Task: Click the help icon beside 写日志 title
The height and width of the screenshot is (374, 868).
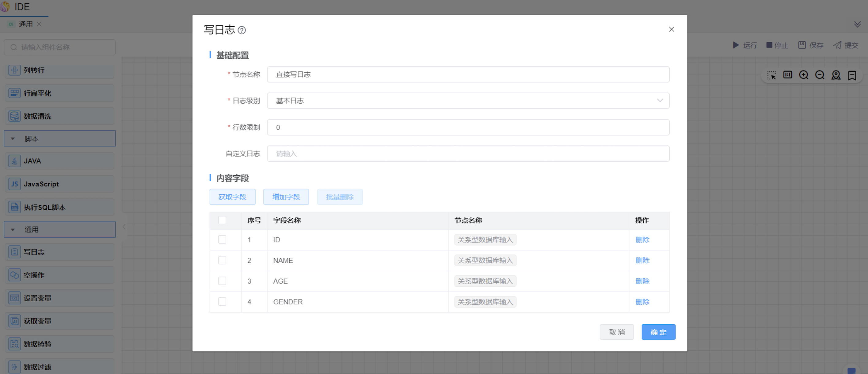Action: point(242,30)
